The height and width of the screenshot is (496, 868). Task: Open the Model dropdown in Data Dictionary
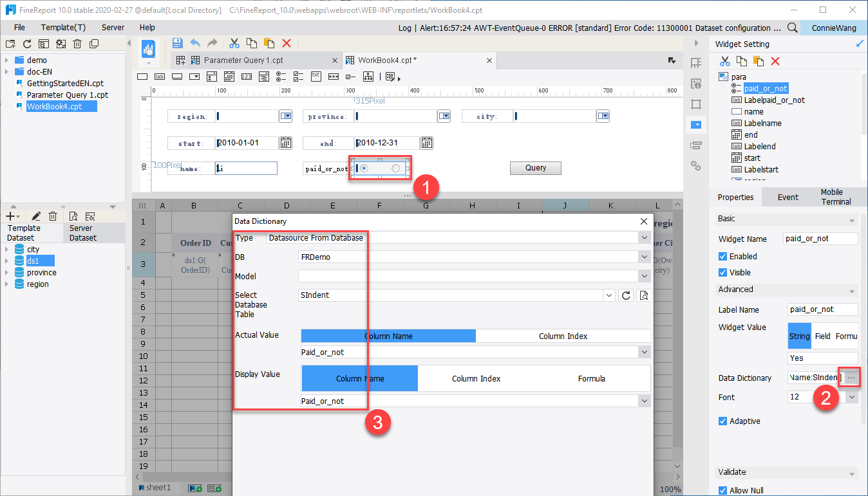coord(645,276)
